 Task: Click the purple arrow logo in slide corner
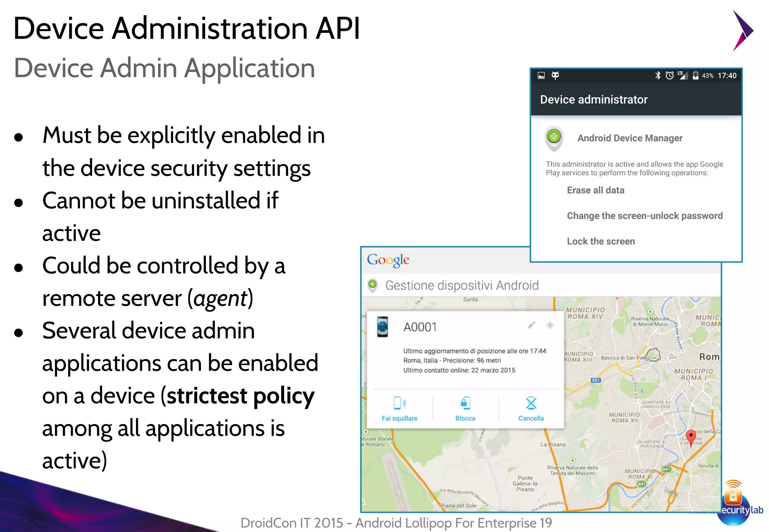[x=743, y=30]
